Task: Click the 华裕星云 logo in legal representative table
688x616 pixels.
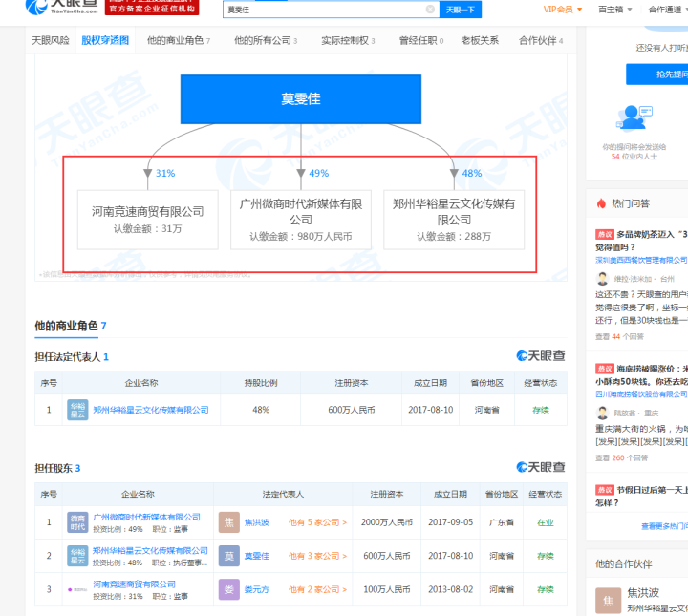Action: [x=77, y=410]
